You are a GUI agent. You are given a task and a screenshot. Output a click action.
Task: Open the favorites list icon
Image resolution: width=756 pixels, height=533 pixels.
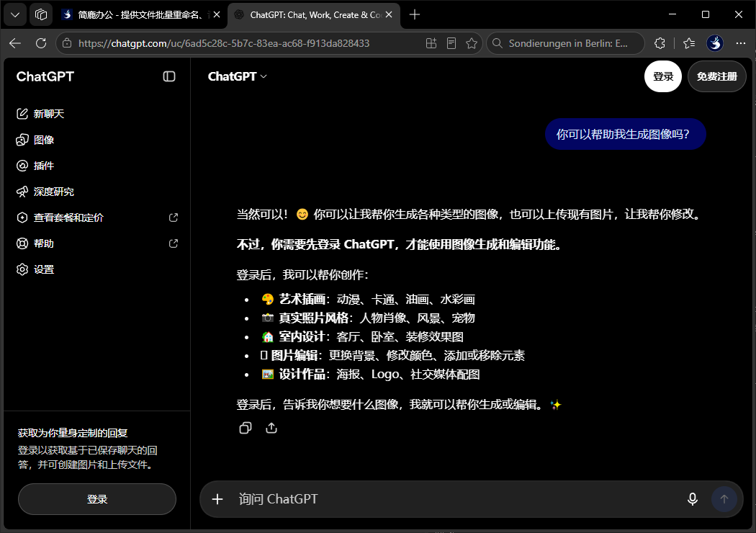689,43
